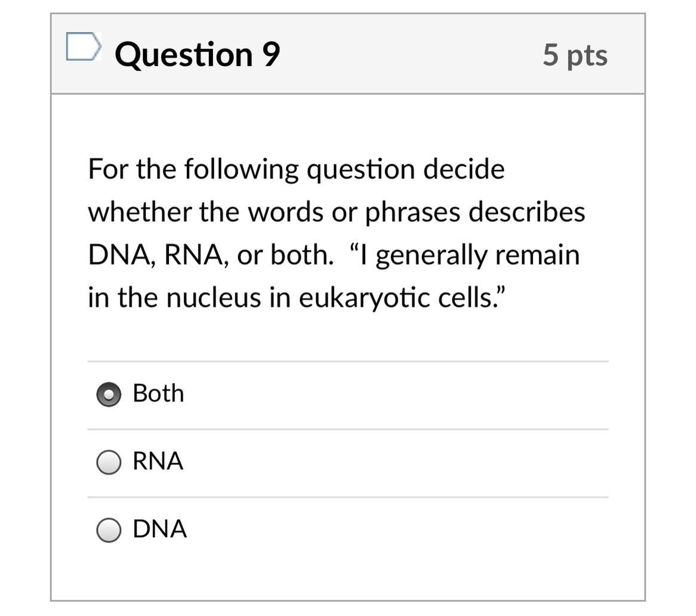Flag Question 9 with the bookmark icon
696x616 pixels.
tap(82, 47)
